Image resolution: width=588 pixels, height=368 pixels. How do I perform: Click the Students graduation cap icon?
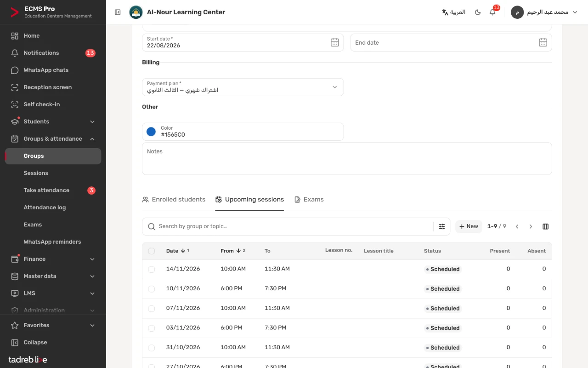click(x=15, y=121)
